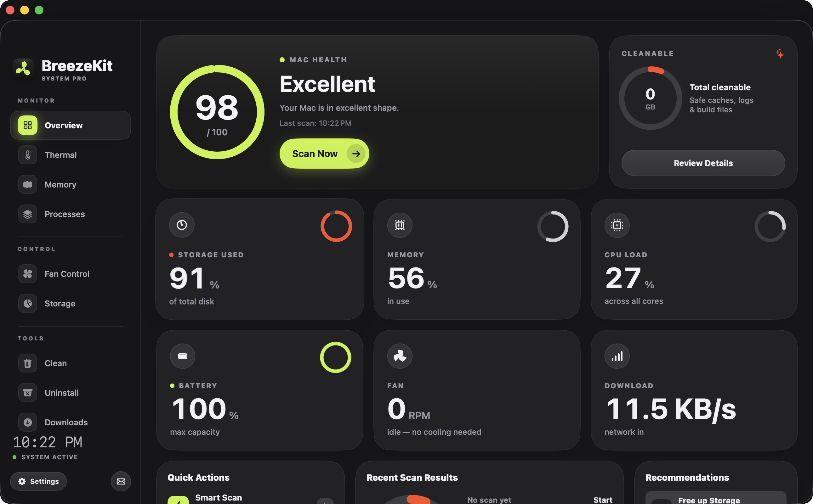The height and width of the screenshot is (504, 813).
Task: Click the '91' Storage Used value
Action: [187, 278]
